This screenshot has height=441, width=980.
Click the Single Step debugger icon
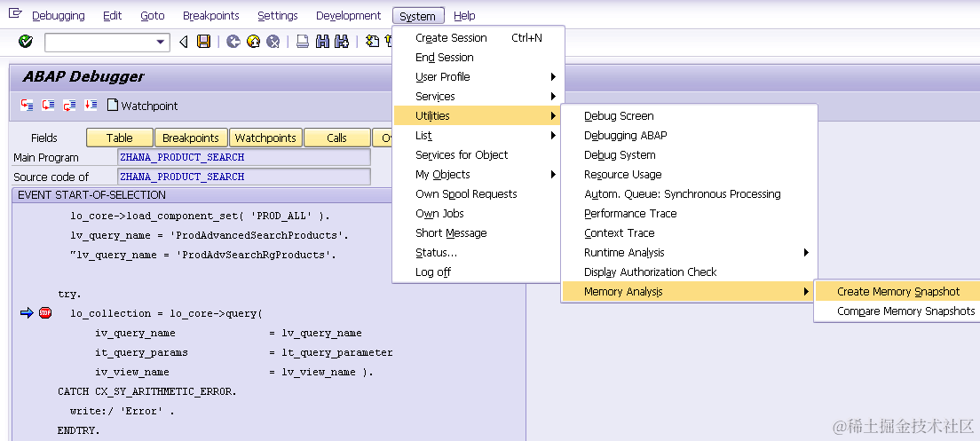tap(27, 105)
